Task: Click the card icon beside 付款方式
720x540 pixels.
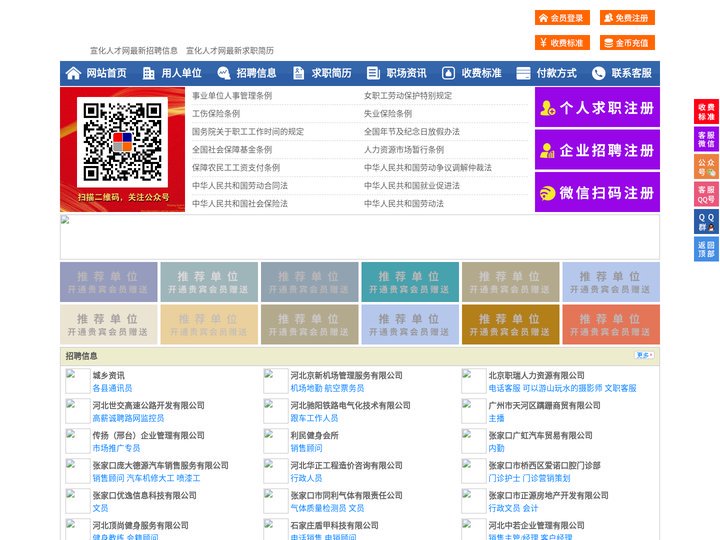Action: [523, 73]
